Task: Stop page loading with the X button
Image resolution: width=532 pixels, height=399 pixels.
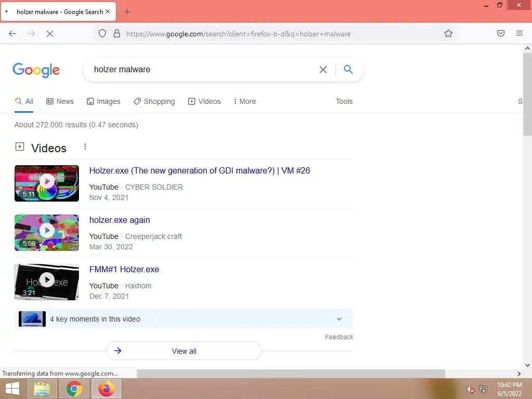Action: [x=50, y=34]
